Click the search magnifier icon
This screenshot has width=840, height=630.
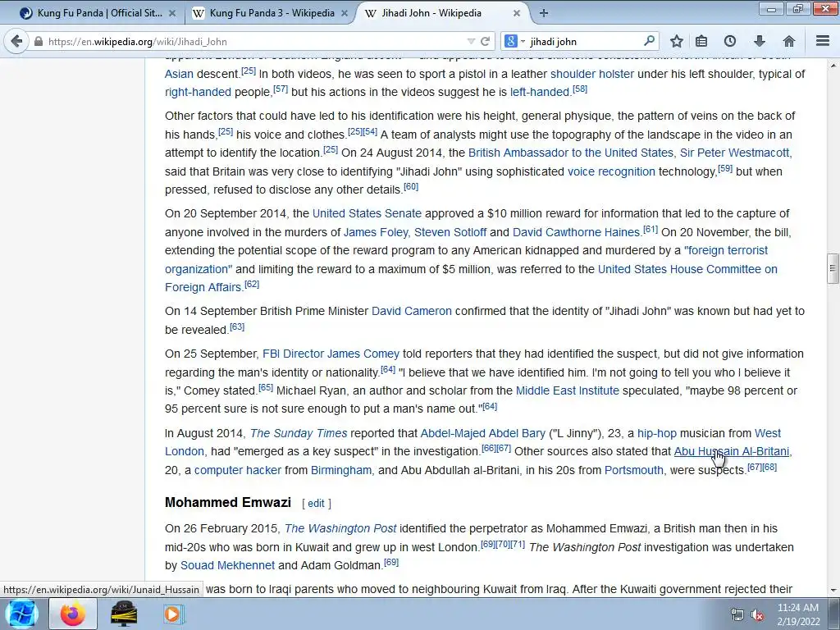click(x=649, y=41)
